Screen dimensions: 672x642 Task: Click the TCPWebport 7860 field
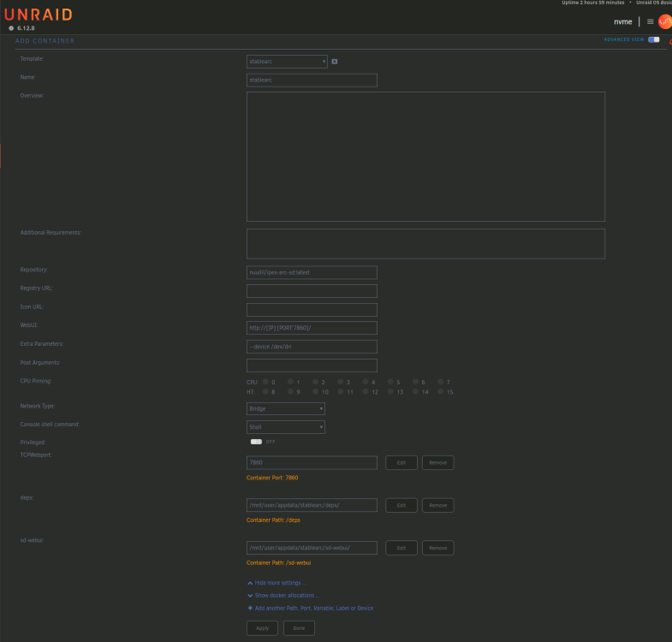click(312, 462)
